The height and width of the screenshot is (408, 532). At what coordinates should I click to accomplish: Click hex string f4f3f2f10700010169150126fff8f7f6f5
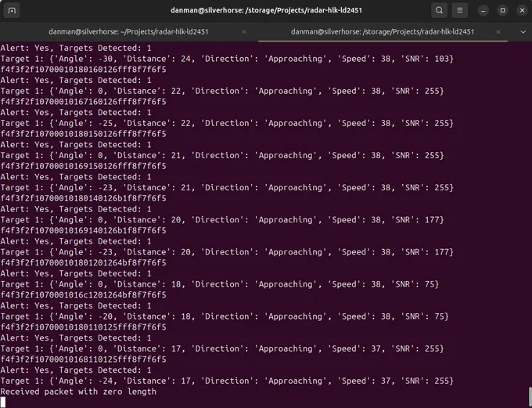pos(84,166)
